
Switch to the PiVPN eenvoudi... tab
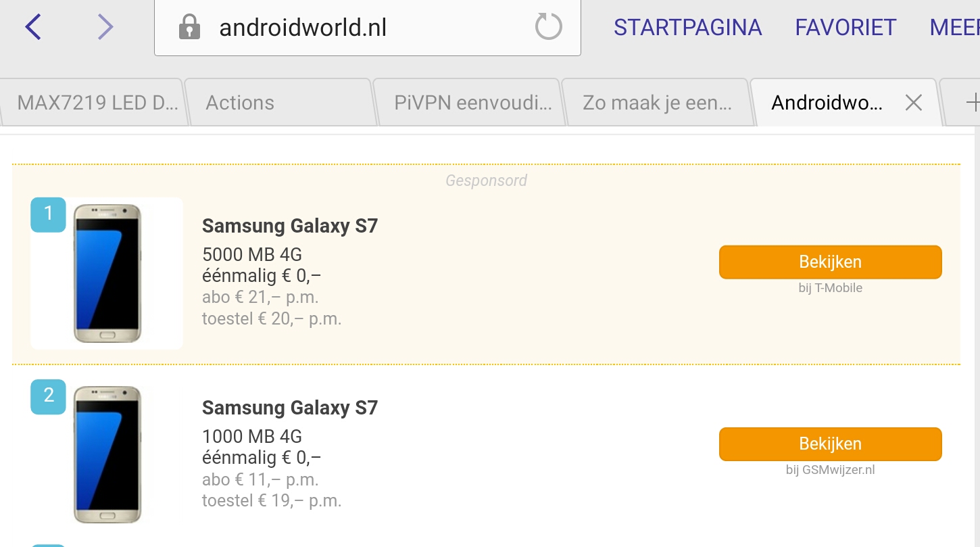click(472, 103)
